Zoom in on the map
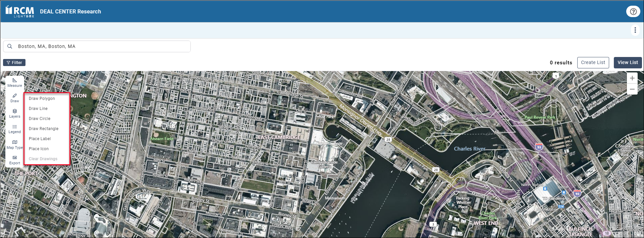This screenshot has width=644, height=238. [632, 78]
